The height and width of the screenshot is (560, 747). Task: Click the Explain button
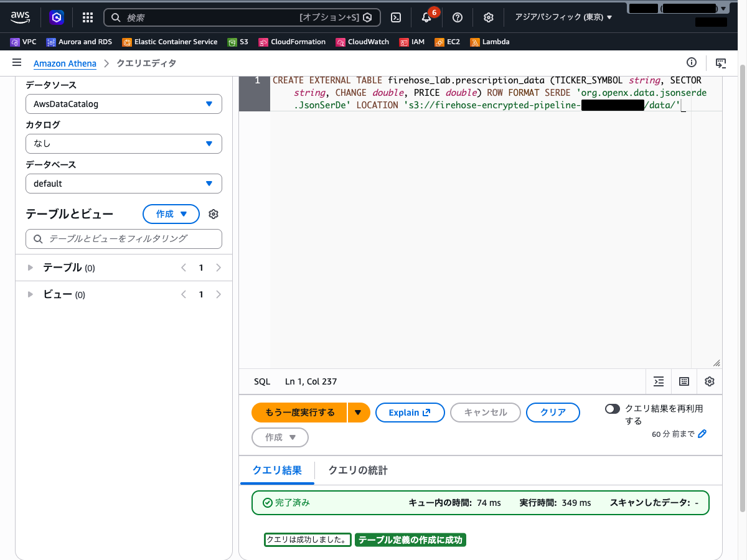pos(410,413)
